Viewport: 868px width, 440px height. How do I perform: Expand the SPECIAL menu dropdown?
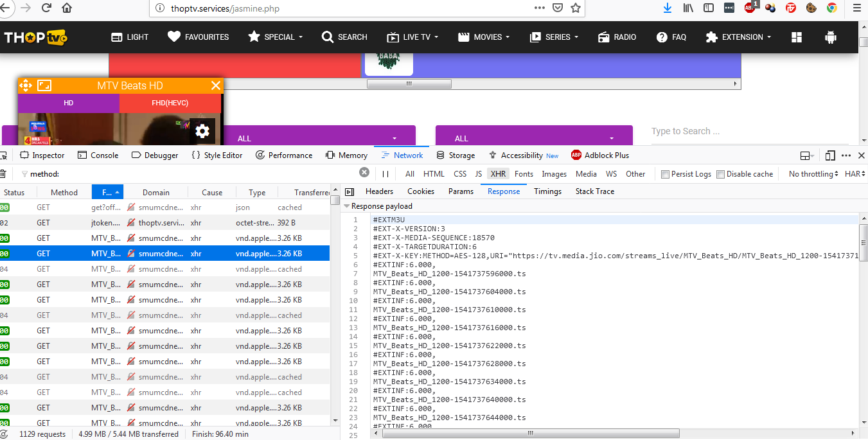(276, 37)
